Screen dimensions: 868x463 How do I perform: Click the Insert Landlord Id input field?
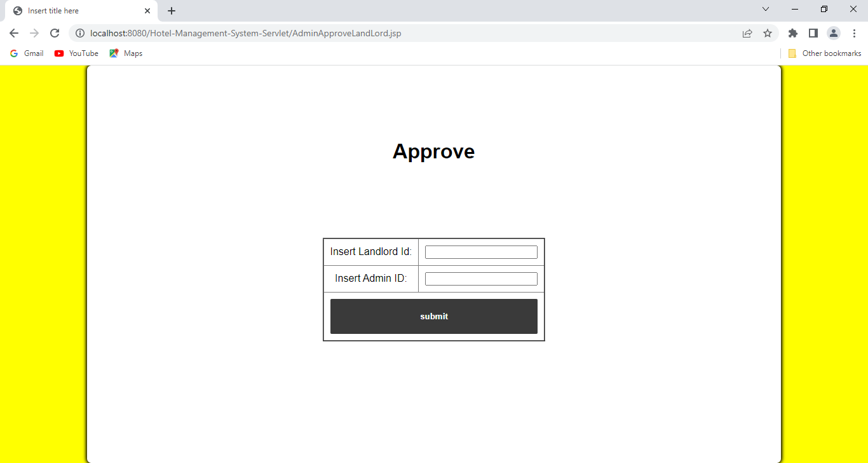coord(481,252)
